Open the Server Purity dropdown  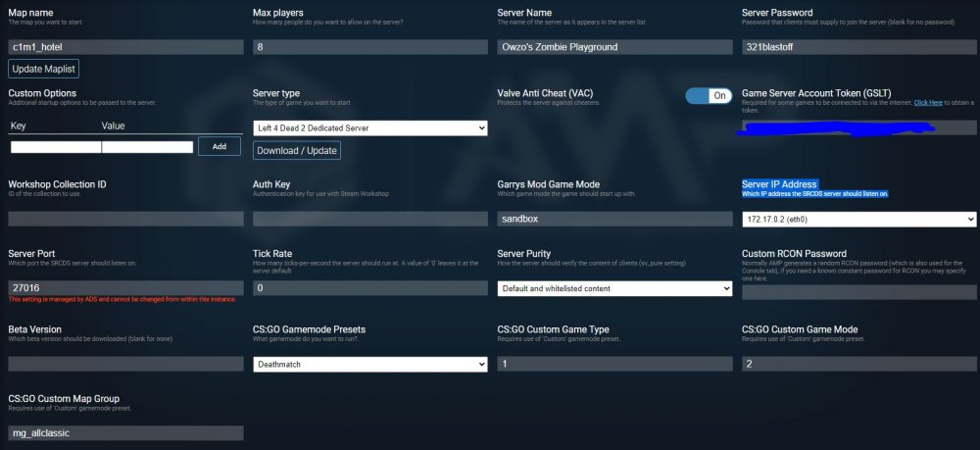point(615,288)
